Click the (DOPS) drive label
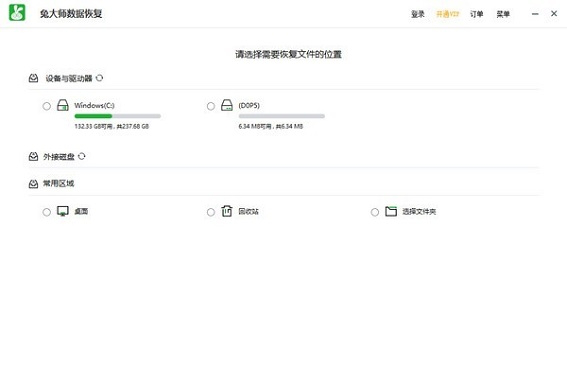 point(249,105)
